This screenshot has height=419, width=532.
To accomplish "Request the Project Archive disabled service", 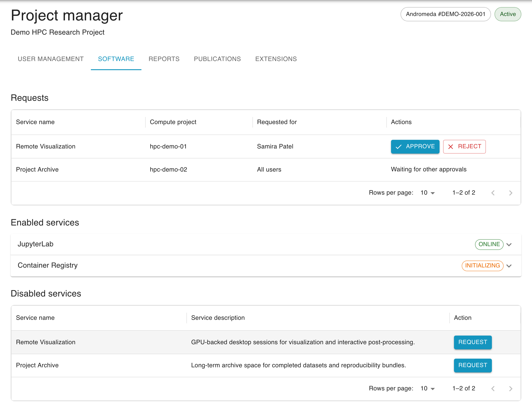I will (472, 365).
